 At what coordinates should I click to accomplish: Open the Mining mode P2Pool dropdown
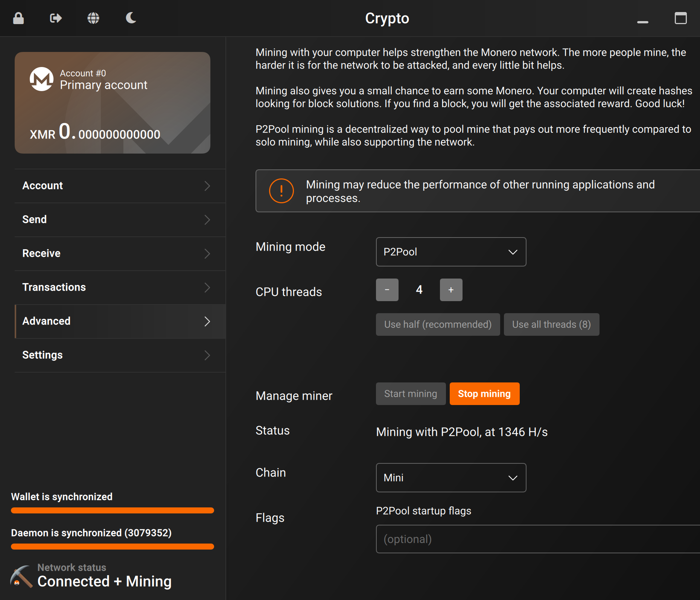(x=451, y=252)
